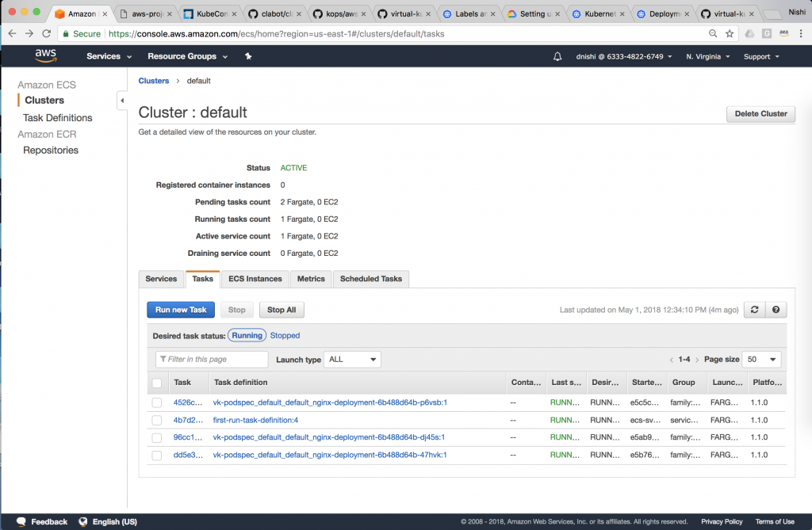Click the Delete Cluster button
812x530 pixels.
[x=760, y=114]
